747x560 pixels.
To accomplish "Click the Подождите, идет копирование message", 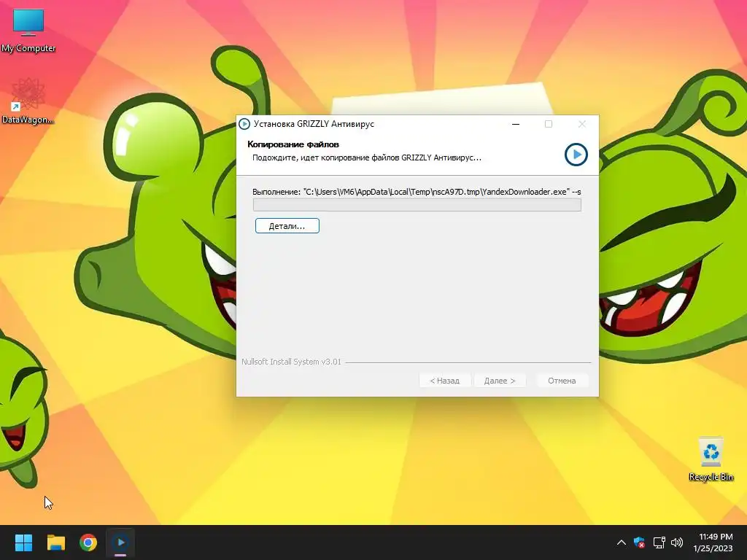I will pyautogui.click(x=367, y=157).
